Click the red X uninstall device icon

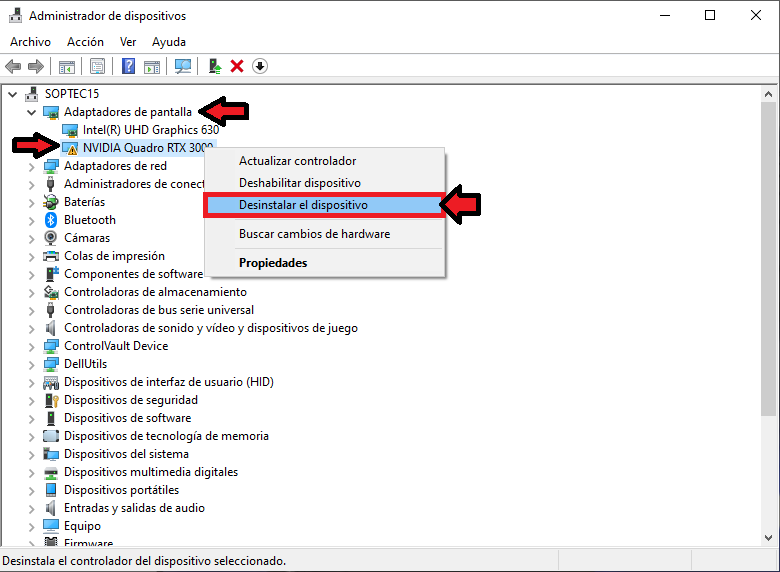pos(237,66)
